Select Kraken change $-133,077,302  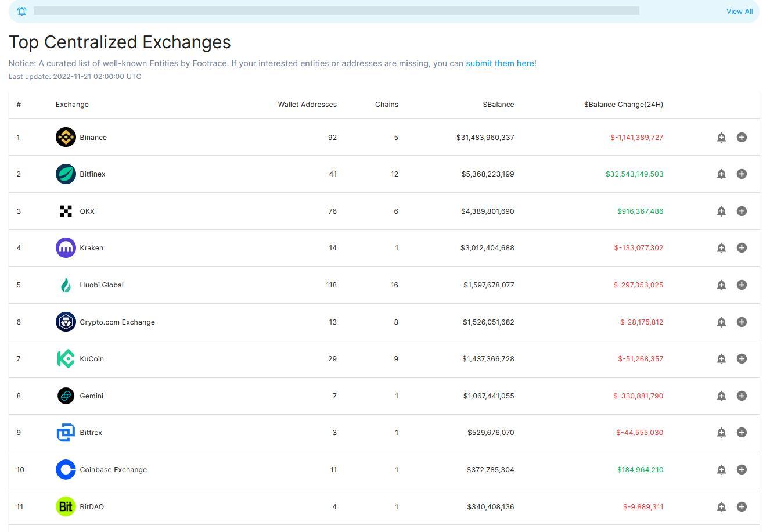[639, 248]
